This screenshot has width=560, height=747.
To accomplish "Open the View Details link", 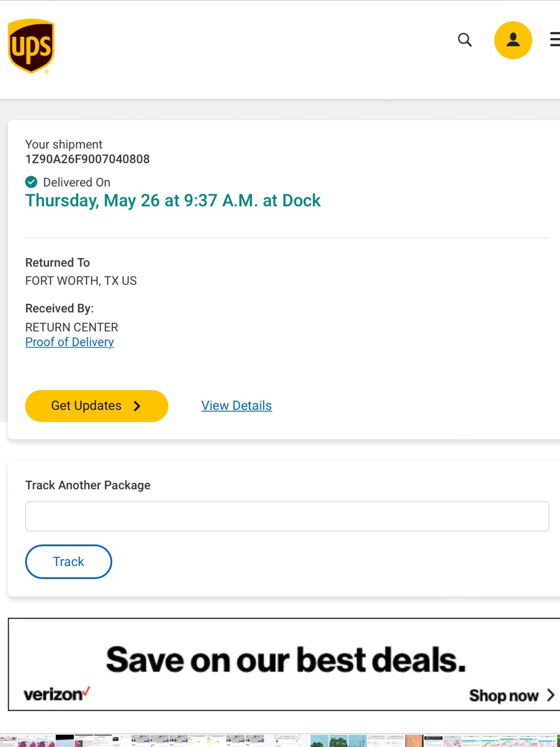I will click(236, 406).
